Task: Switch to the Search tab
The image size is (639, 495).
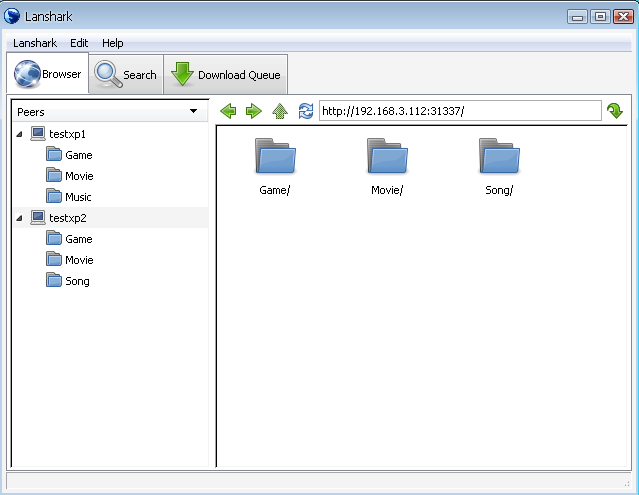Action: coord(126,75)
